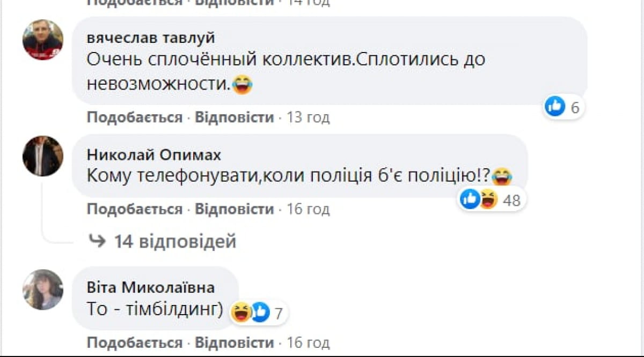Viewport: 644px width, 357px height.
Task: Click like reaction icon with count 6
Action: [x=555, y=107]
